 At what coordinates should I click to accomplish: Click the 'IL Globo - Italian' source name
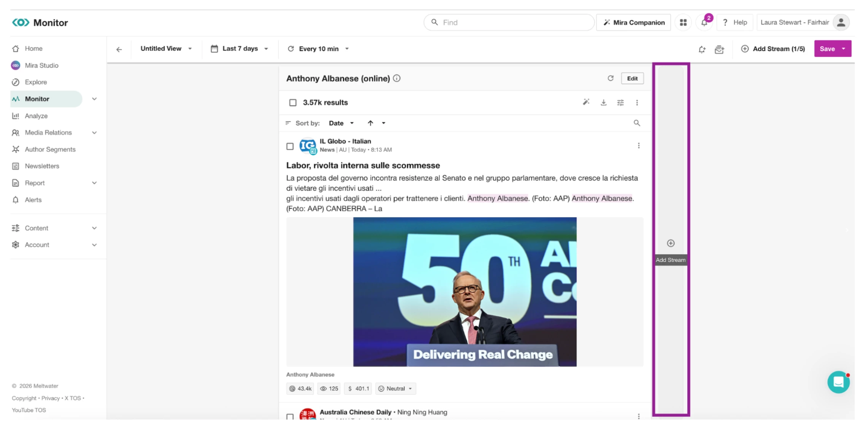pos(345,141)
